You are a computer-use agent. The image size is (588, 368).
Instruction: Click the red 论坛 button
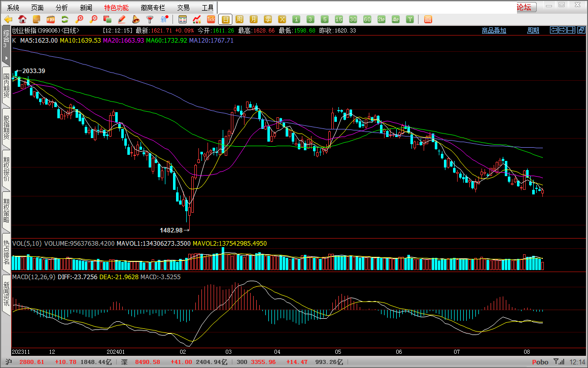pyautogui.click(x=527, y=7)
